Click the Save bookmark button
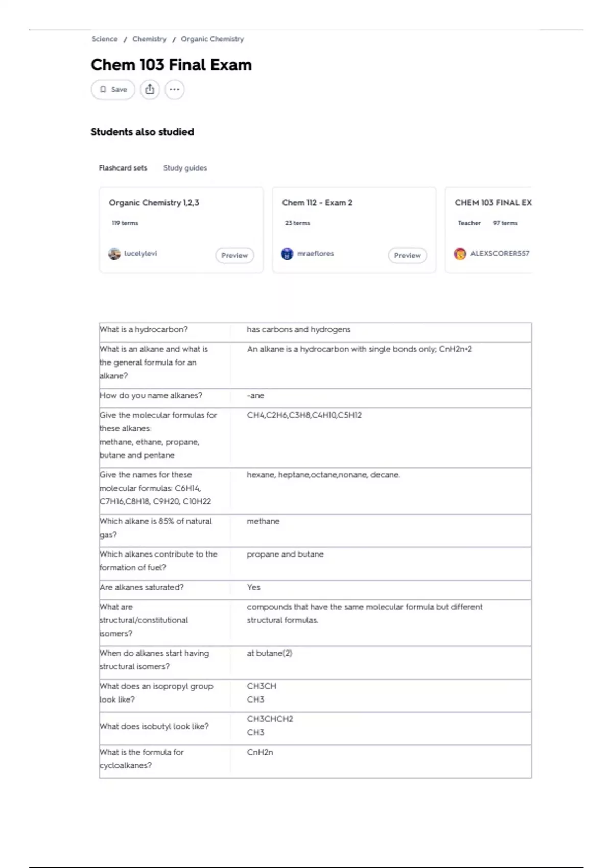The height and width of the screenshot is (868, 613). (113, 89)
